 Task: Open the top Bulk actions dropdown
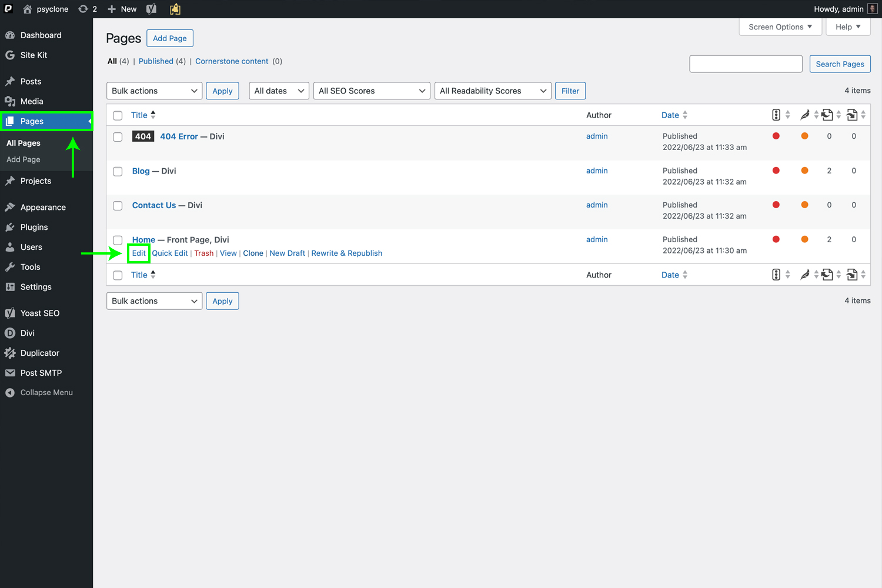(154, 91)
